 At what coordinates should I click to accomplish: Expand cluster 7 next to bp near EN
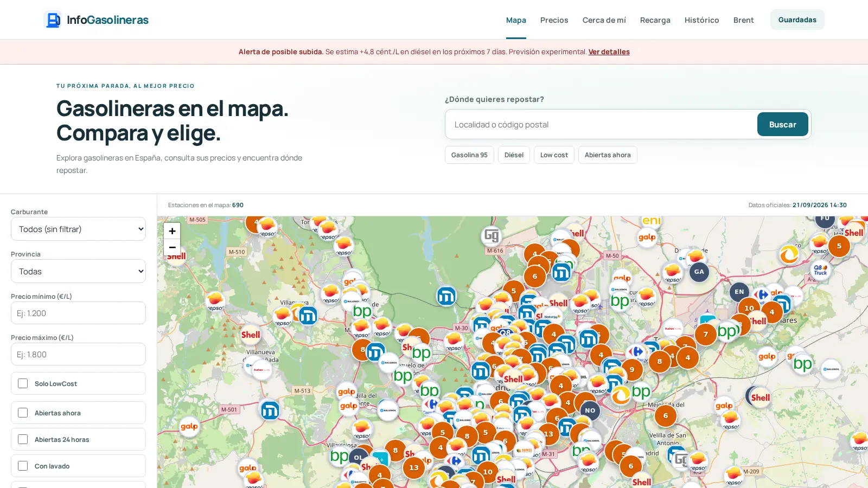(706, 335)
